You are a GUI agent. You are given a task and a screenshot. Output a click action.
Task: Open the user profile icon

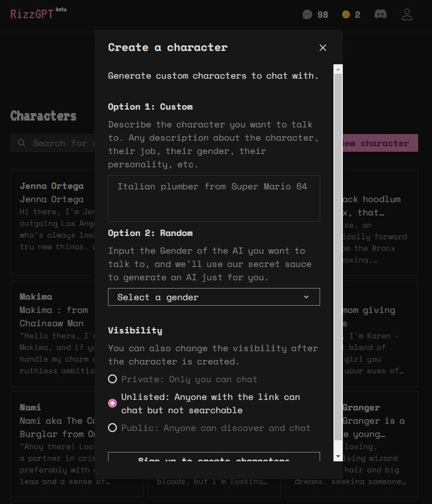point(407,14)
